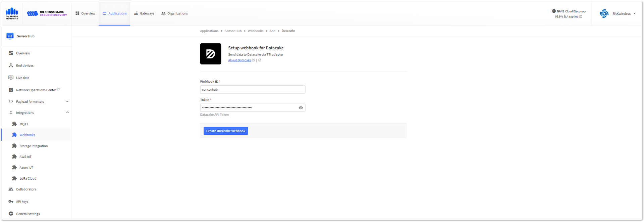Open End devices via its sidebar icon
Viewport: 644px width, 222px height.
click(11, 65)
